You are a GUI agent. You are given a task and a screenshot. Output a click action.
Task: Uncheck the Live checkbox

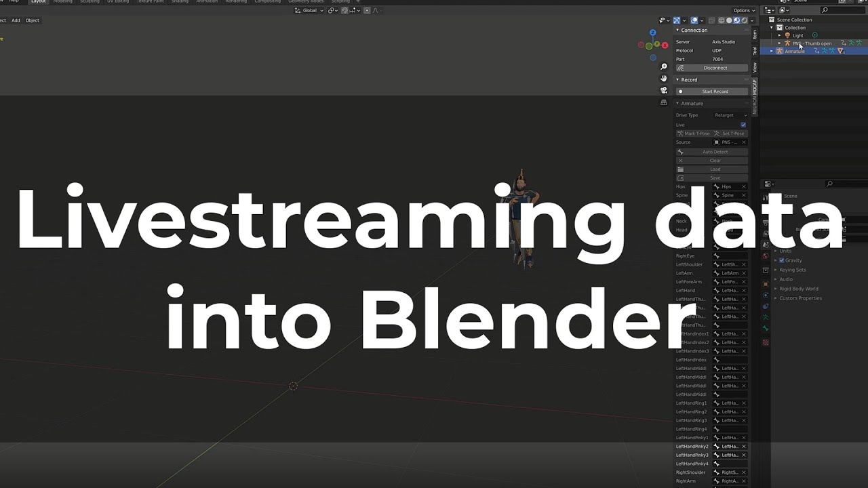(743, 125)
